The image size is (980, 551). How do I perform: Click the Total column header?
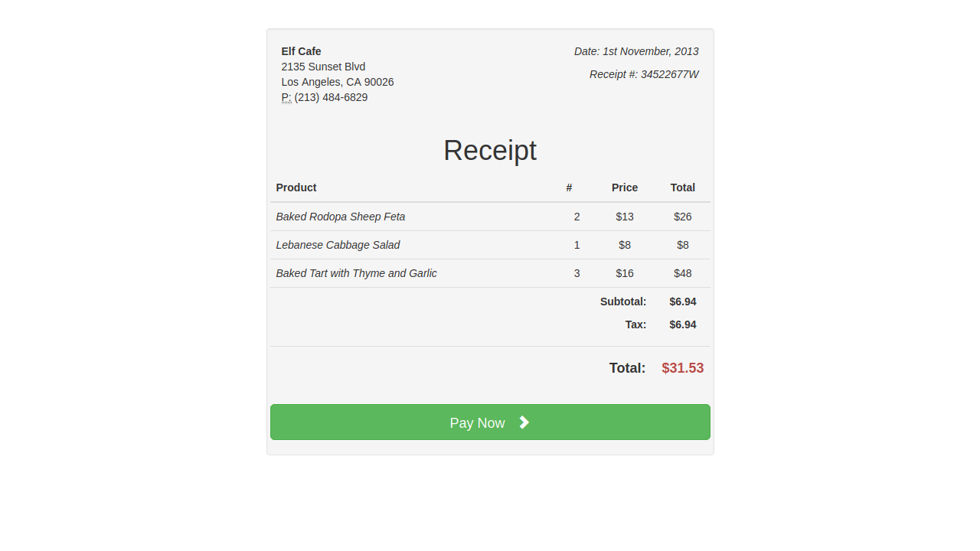683,187
